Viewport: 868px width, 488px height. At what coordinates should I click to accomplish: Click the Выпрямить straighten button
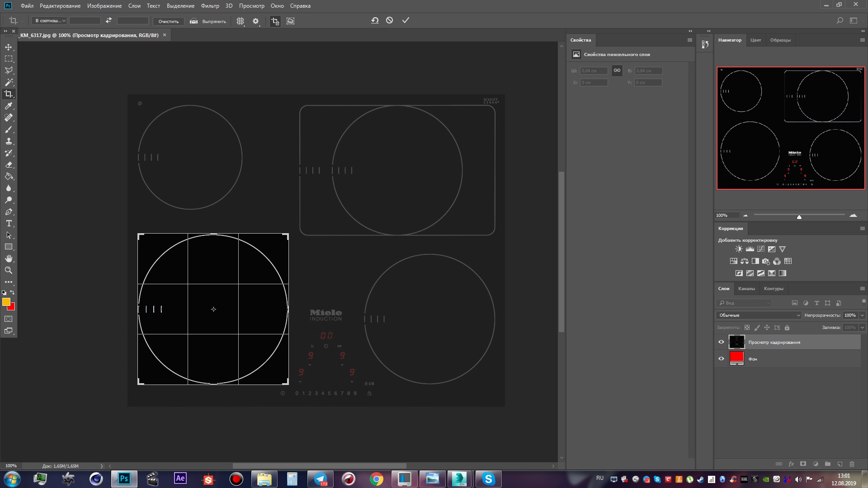pos(208,21)
